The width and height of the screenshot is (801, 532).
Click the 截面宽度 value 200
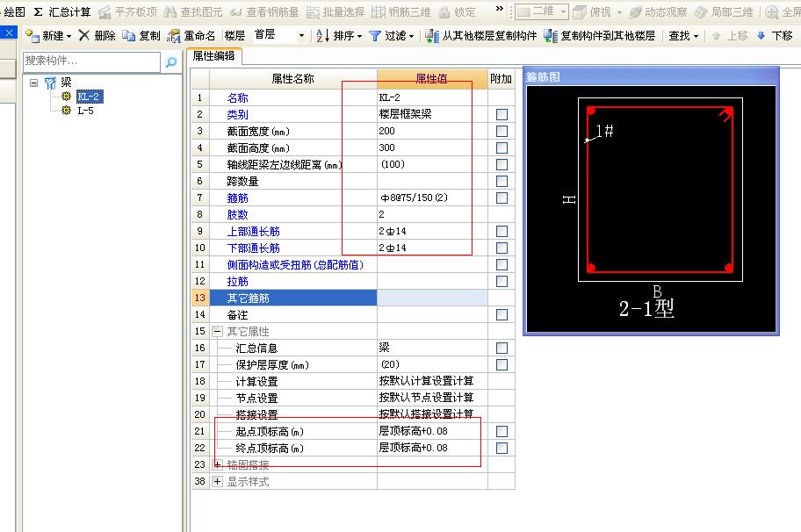[386, 131]
